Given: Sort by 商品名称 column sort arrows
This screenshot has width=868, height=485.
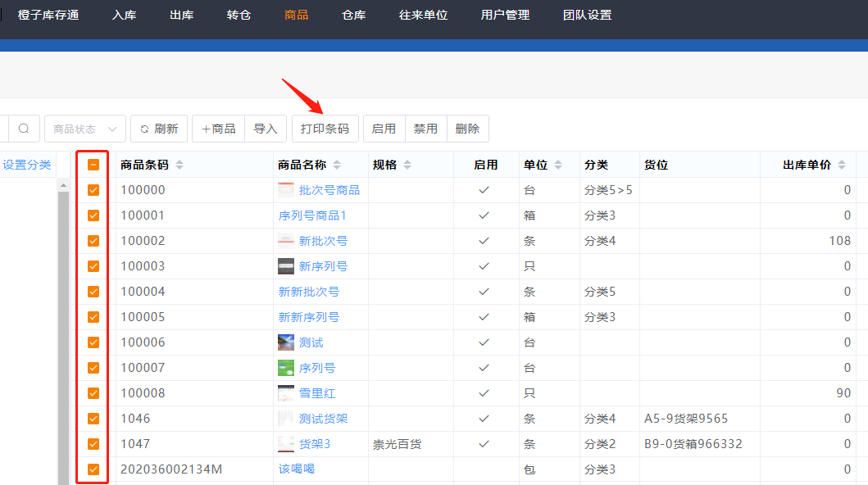Looking at the screenshot, I should pos(337,165).
